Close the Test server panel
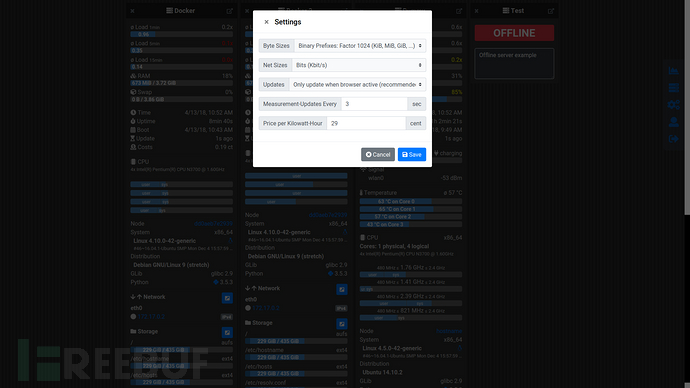The width and height of the screenshot is (690, 388). click(477, 11)
